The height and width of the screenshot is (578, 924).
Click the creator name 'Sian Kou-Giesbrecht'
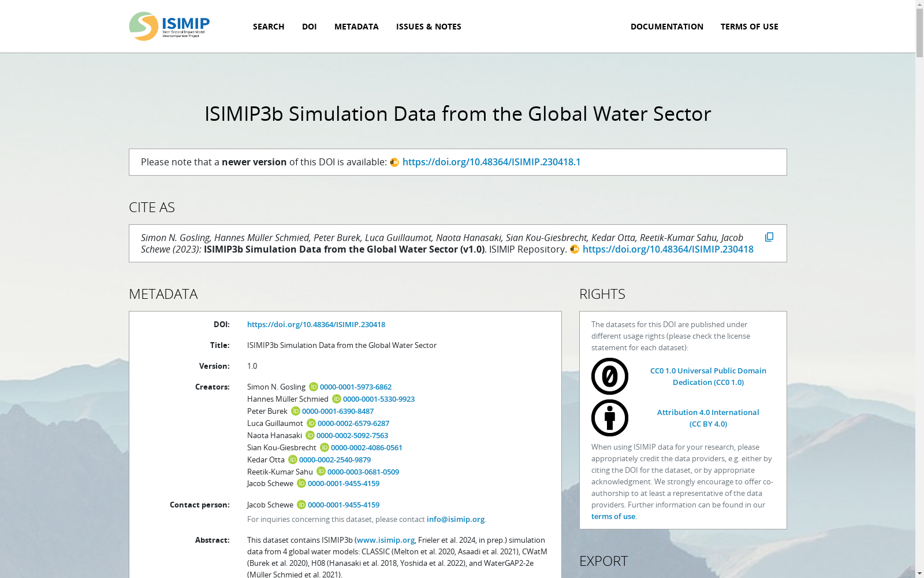[x=282, y=447]
